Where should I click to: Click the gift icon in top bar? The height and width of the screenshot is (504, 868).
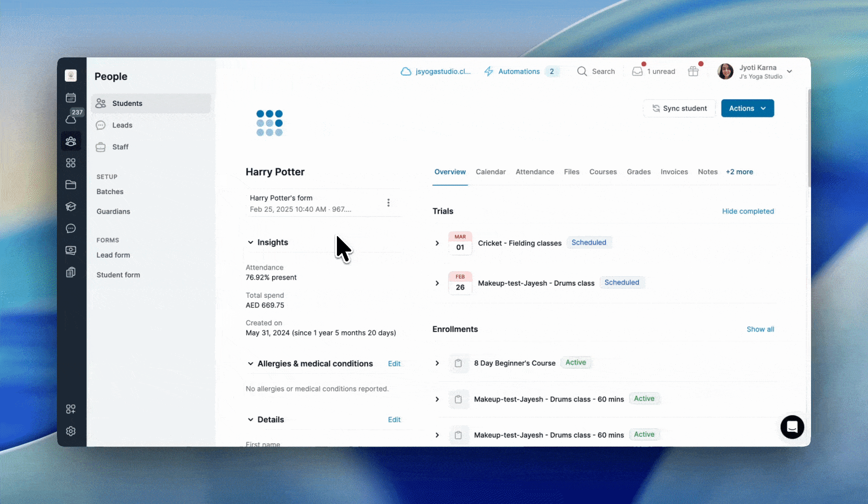(x=693, y=71)
